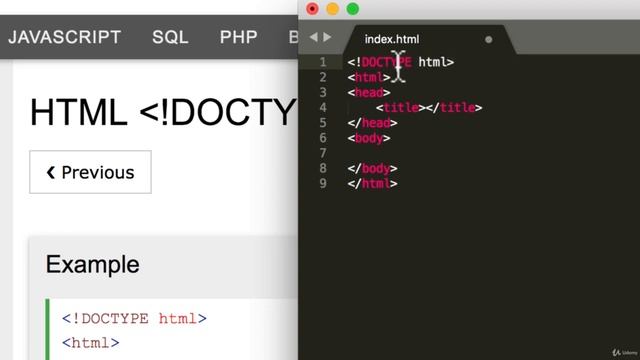This screenshot has width=640, height=360.
Task: Select line number 6 in the gutter
Action: (323, 138)
